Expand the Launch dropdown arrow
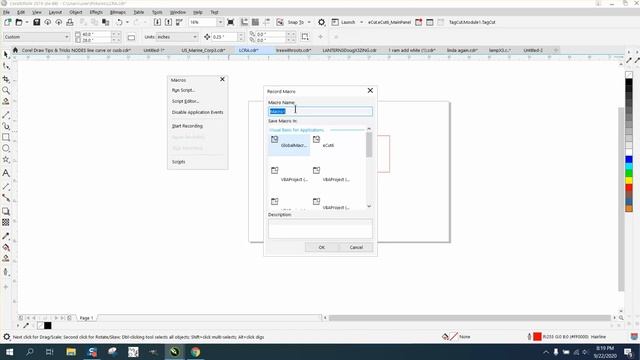The image size is (640, 360). (x=361, y=22)
